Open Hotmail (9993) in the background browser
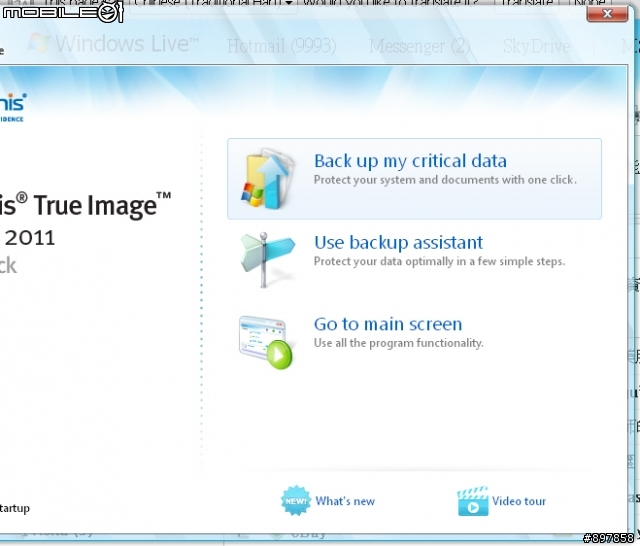The height and width of the screenshot is (546, 640). tap(281, 46)
